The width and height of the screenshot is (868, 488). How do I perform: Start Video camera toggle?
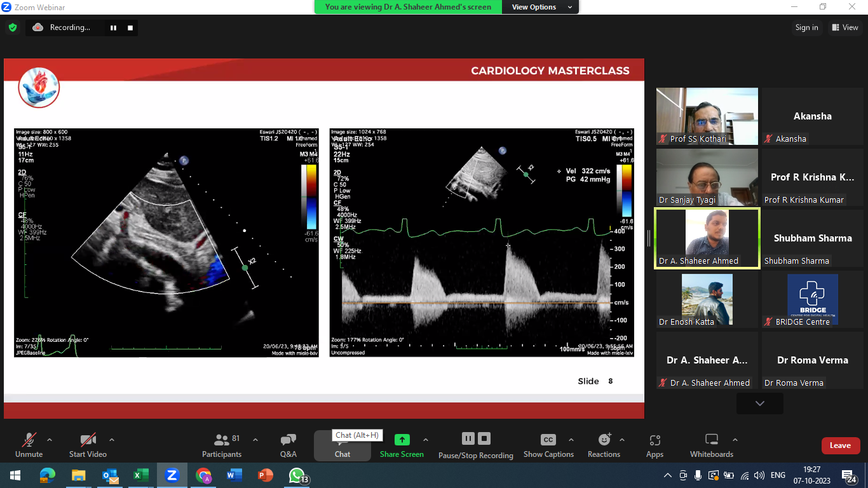click(88, 444)
